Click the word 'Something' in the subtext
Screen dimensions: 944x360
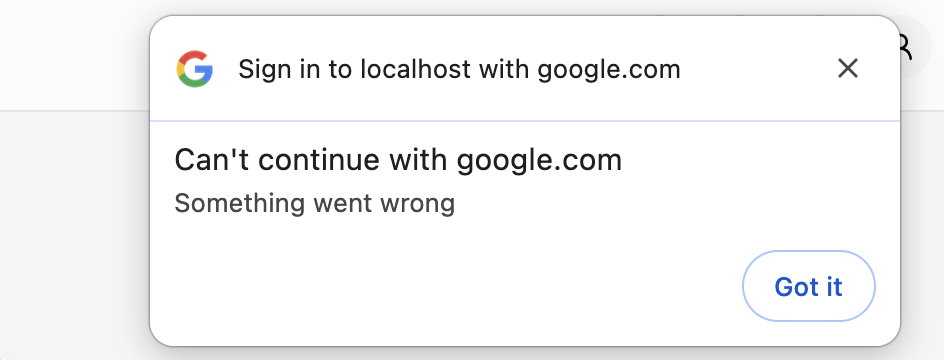(240, 205)
